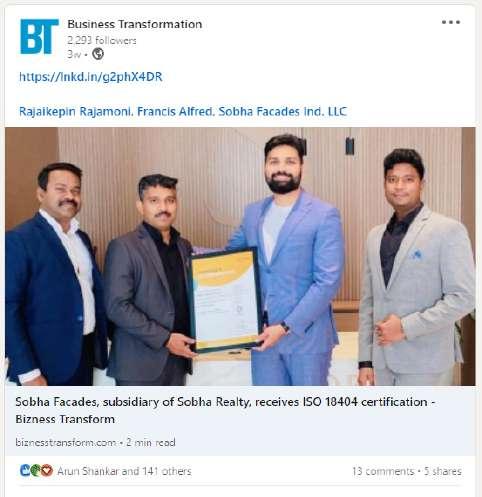
Task: Click the green celebrate reaction icon
Action: (35, 470)
